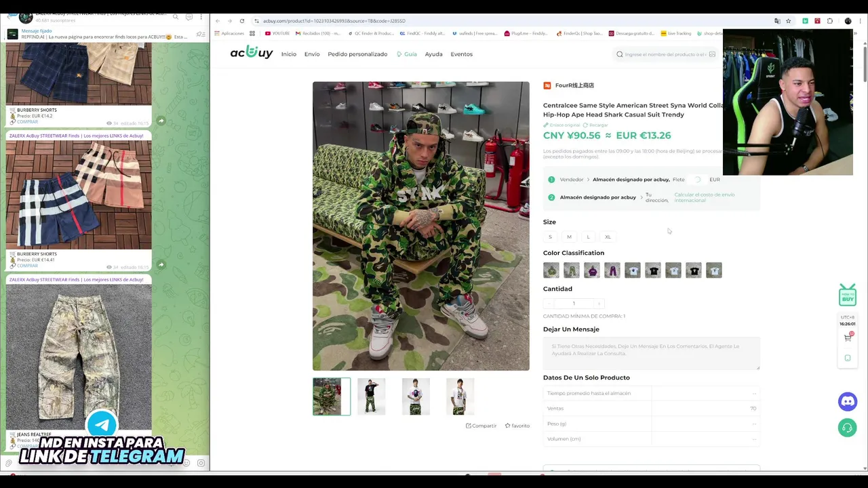The height and width of the screenshot is (488, 868).
Task: Open the Inicio menu item
Action: pyautogui.click(x=289, y=54)
